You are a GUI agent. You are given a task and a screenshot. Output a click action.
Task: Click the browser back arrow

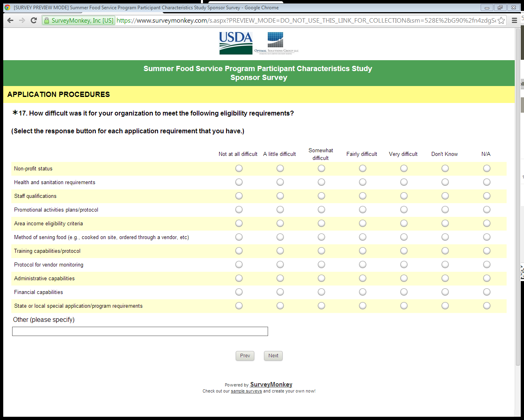click(x=11, y=21)
